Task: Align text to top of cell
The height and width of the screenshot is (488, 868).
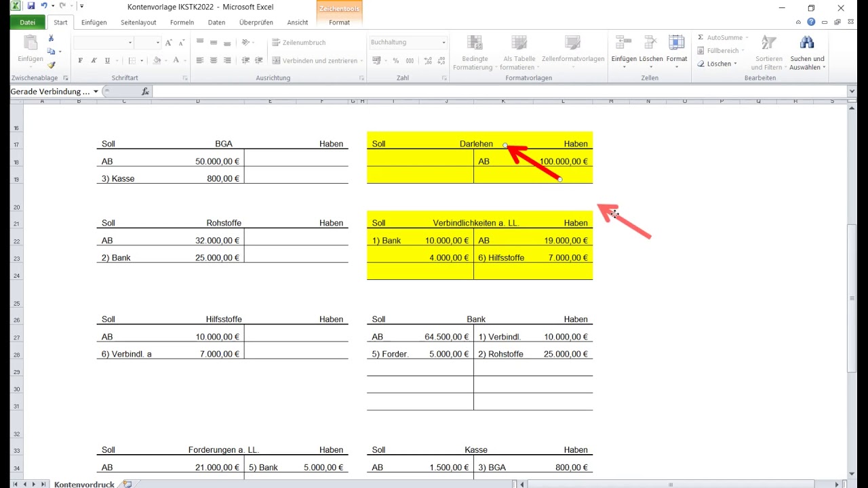Action: tap(200, 43)
